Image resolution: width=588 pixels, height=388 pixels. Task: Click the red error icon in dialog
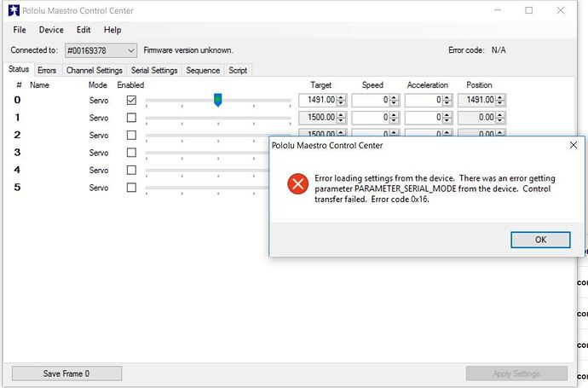pos(297,184)
